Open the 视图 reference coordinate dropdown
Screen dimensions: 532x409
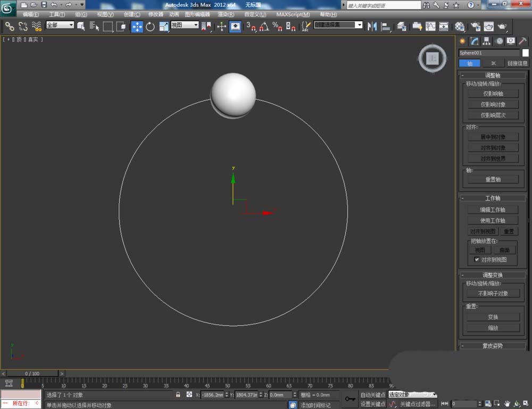tap(185, 25)
